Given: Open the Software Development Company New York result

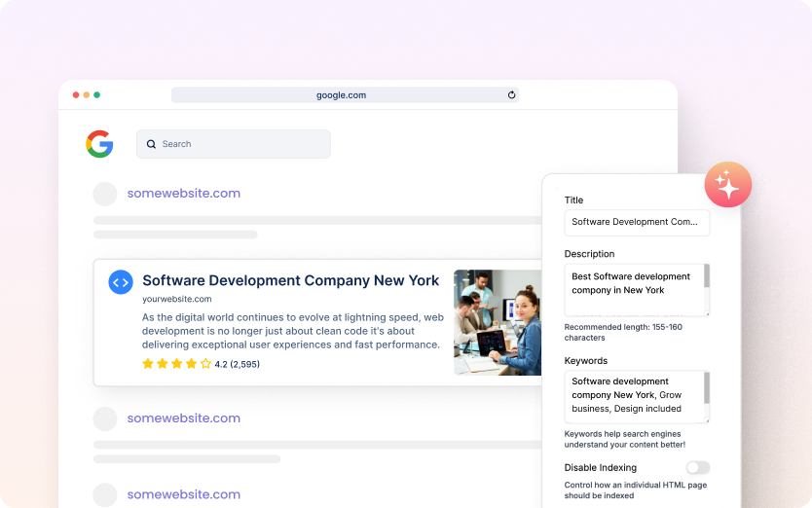Looking at the screenshot, I should 290,280.
